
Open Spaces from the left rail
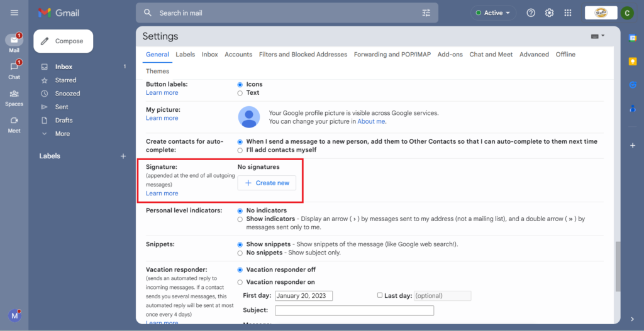(x=14, y=94)
